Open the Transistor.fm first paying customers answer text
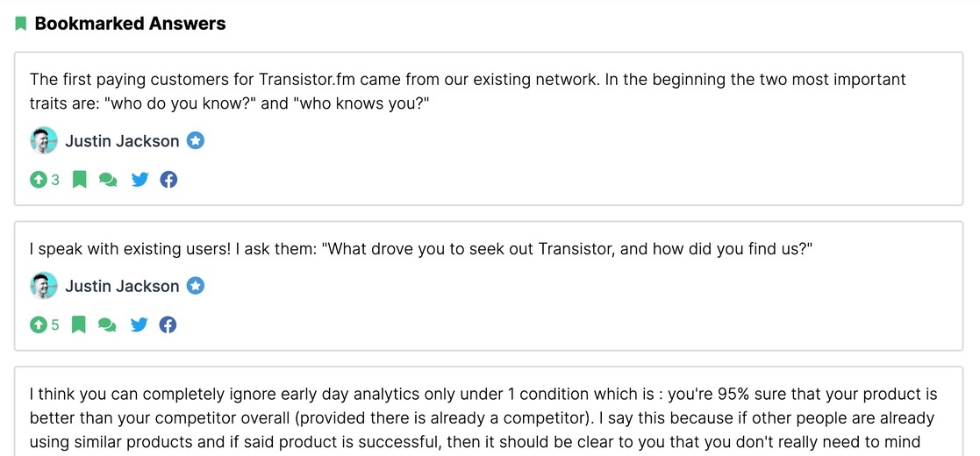980x456 pixels. (x=468, y=91)
